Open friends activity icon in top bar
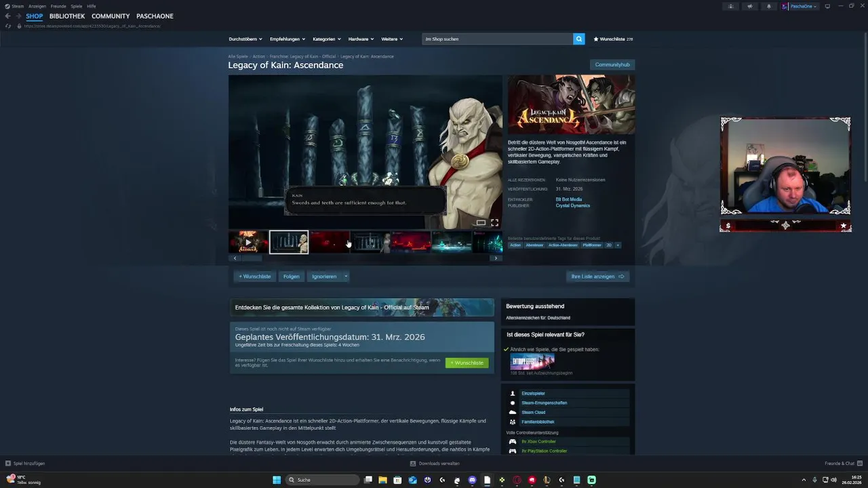 pos(730,6)
